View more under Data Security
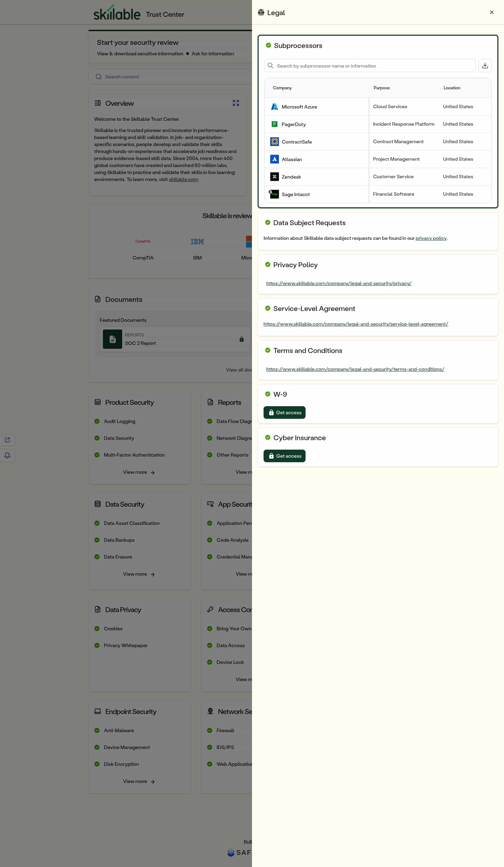 tap(139, 574)
